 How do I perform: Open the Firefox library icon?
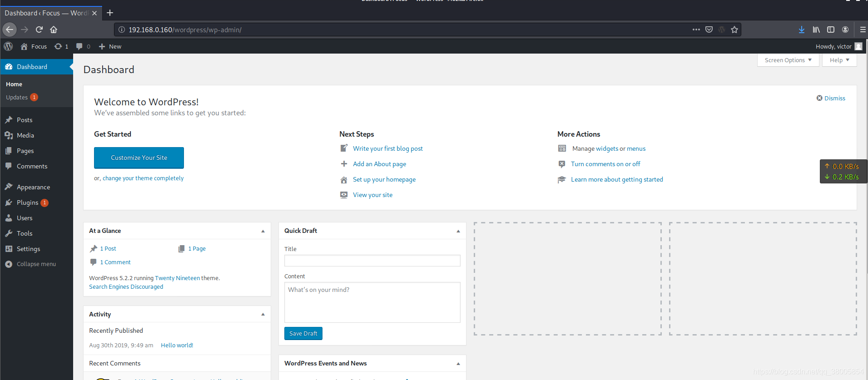tap(816, 30)
